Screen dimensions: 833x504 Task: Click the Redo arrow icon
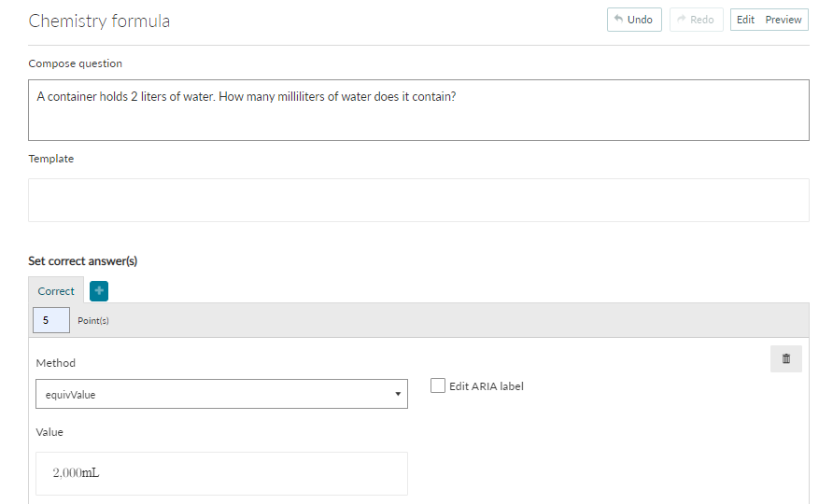(x=681, y=19)
